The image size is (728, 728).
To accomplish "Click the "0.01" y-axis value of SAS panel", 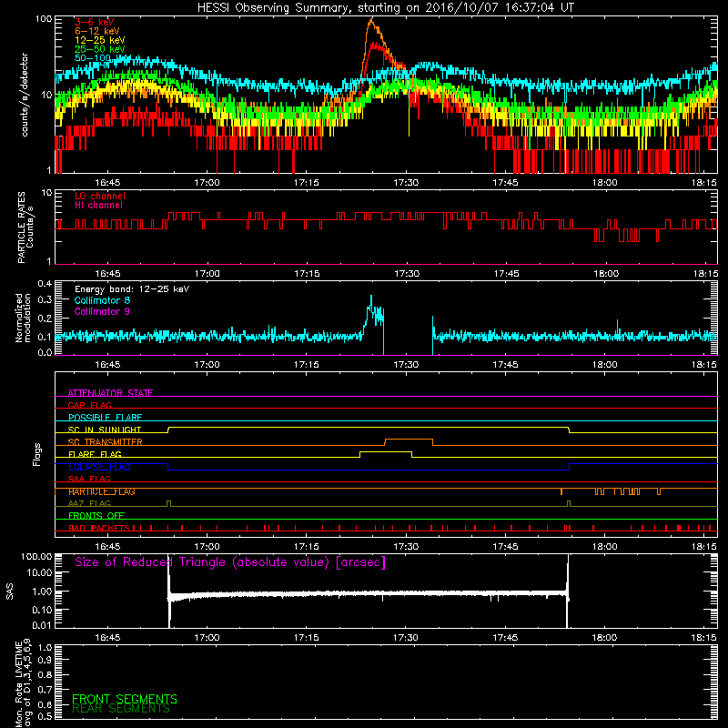I will (x=42, y=625).
